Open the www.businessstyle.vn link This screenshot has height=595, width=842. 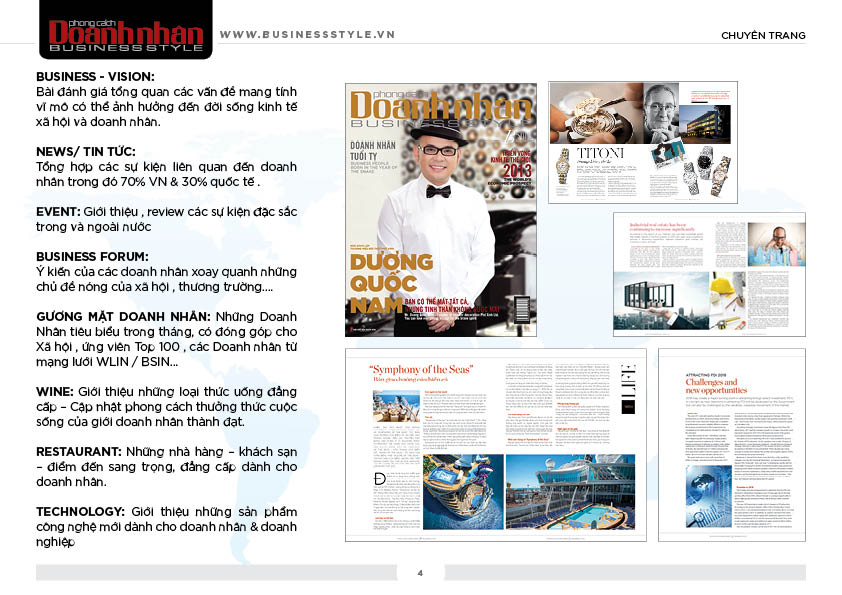click(307, 35)
